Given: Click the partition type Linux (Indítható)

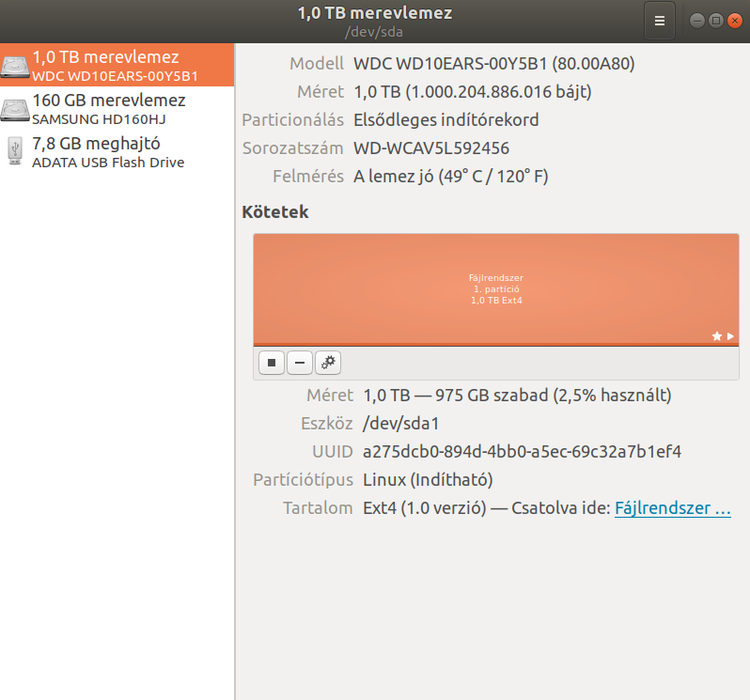Looking at the screenshot, I should [428, 479].
